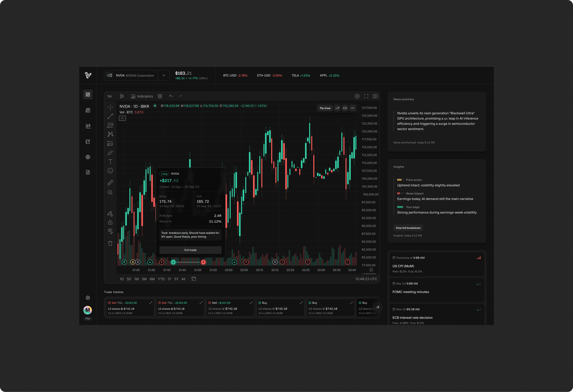The width and height of the screenshot is (573, 392).
Task: Open chart settings hexagon icon in toolbar
Action: pyautogui.click(x=357, y=96)
